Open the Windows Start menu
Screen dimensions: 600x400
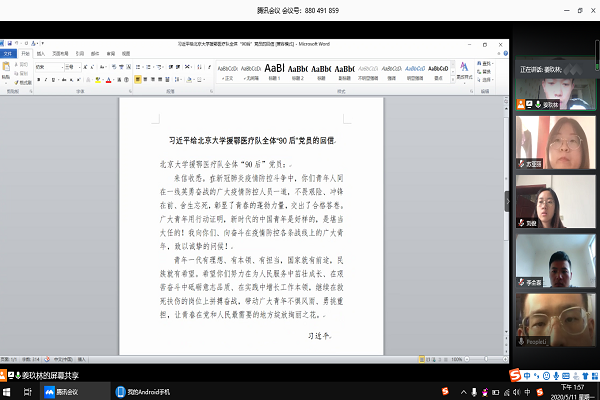(12, 392)
